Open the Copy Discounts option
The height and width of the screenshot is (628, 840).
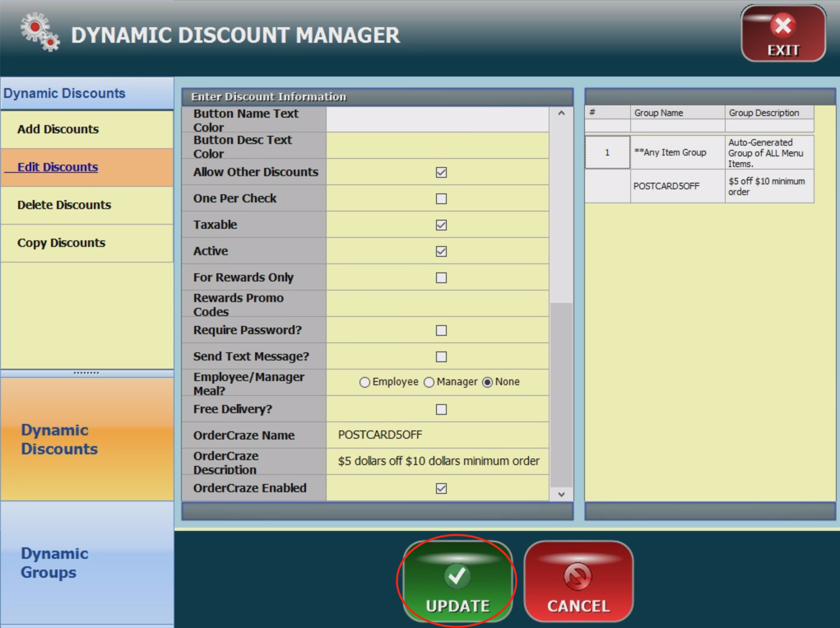61,243
